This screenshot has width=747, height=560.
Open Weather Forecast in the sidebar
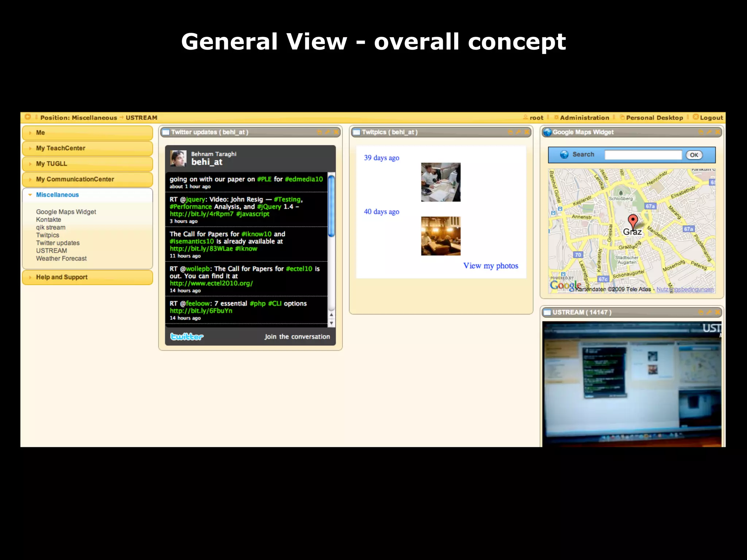coord(61,258)
